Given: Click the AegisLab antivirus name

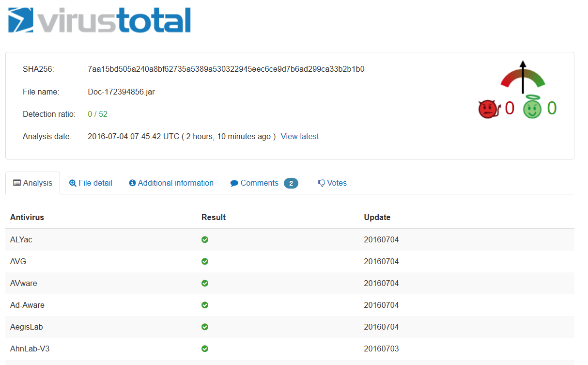Looking at the screenshot, I should tap(27, 327).
